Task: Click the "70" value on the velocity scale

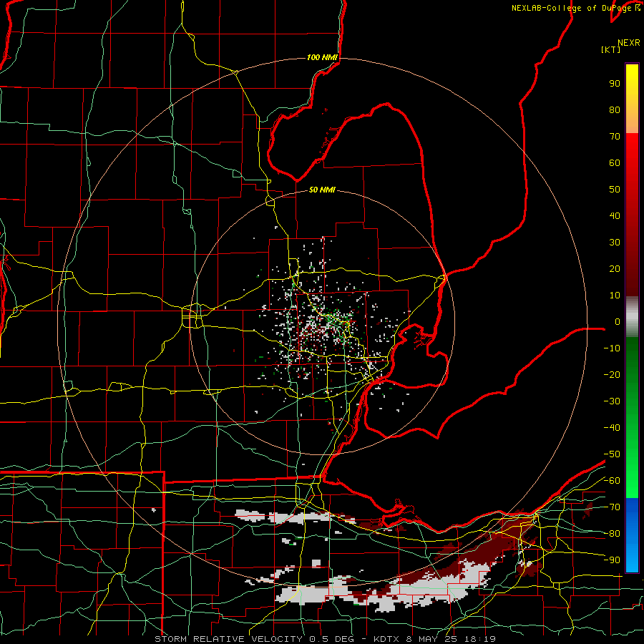Action: click(615, 137)
